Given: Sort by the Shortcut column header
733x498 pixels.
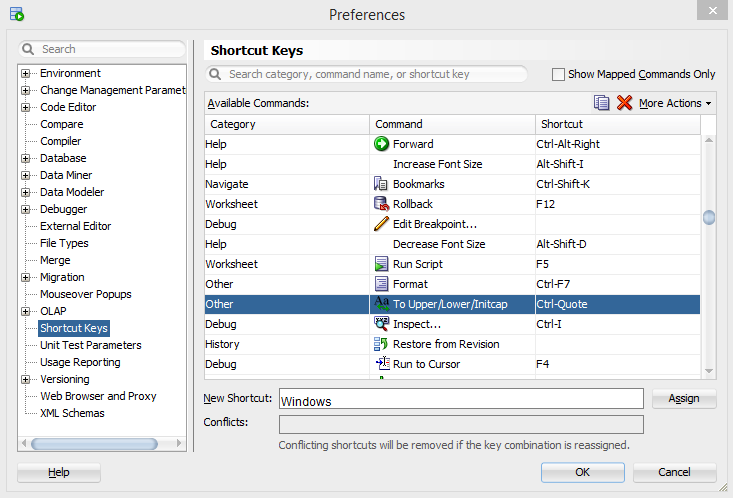Looking at the screenshot, I should point(617,124).
